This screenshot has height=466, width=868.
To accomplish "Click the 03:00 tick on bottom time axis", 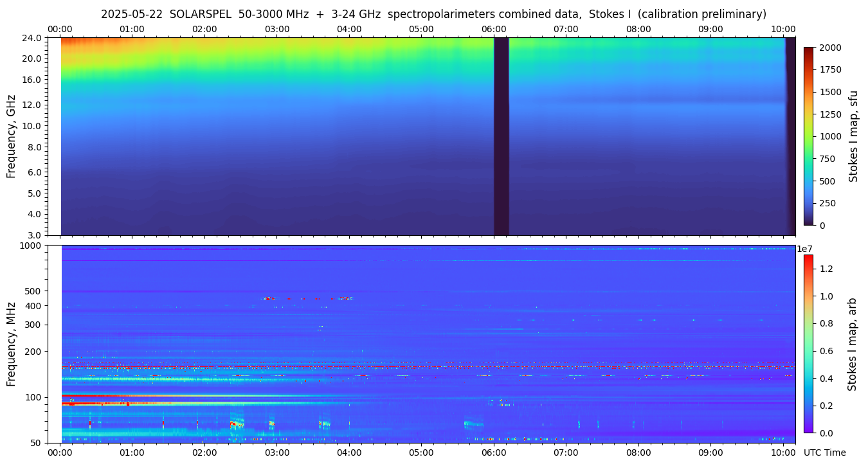I will [277, 453].
